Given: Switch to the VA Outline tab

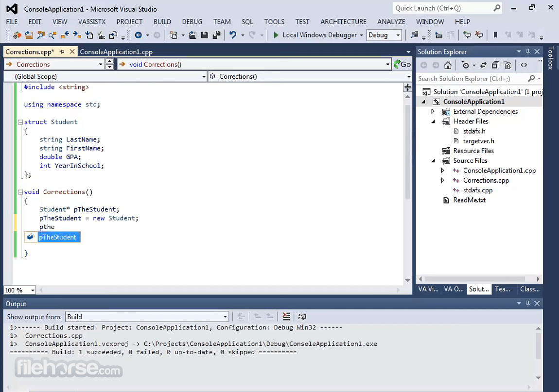Looking at the screenshot, I should 454,290.
